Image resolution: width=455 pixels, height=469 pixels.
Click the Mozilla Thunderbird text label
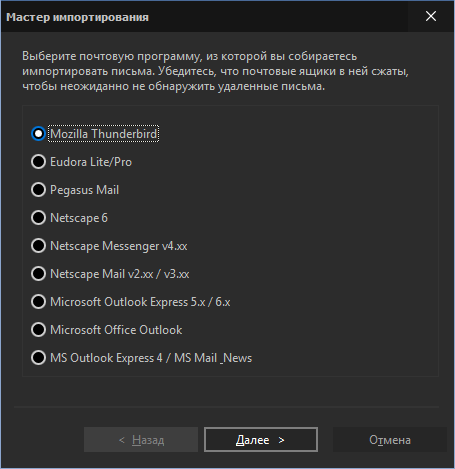(x=103, y=134)
